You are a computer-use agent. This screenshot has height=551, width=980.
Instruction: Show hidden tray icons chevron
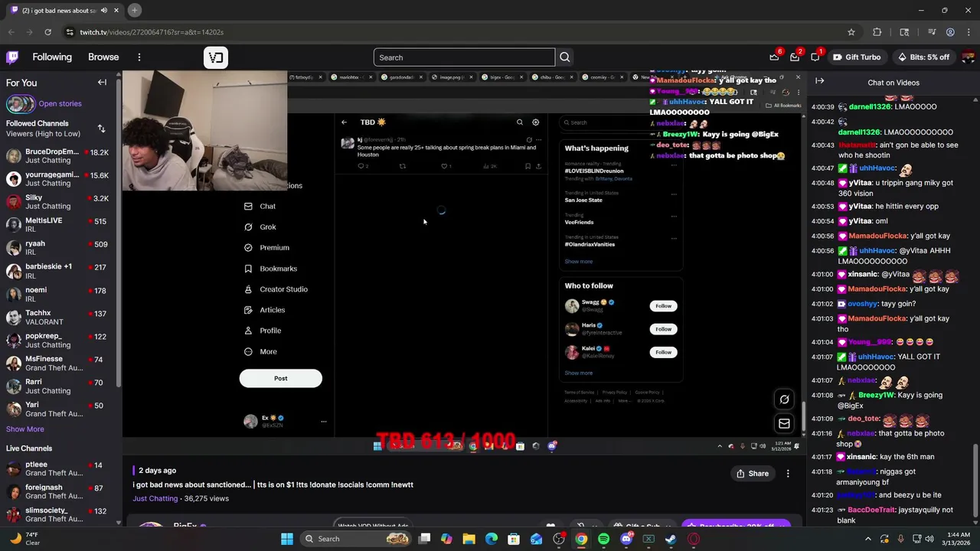pyautogui.click(x=867, y=539)
